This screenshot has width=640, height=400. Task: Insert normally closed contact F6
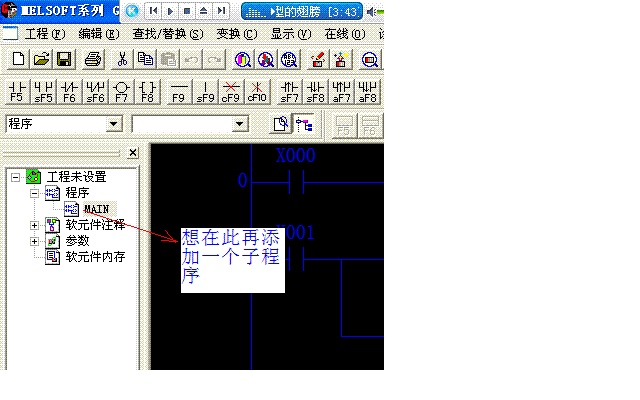69,92
